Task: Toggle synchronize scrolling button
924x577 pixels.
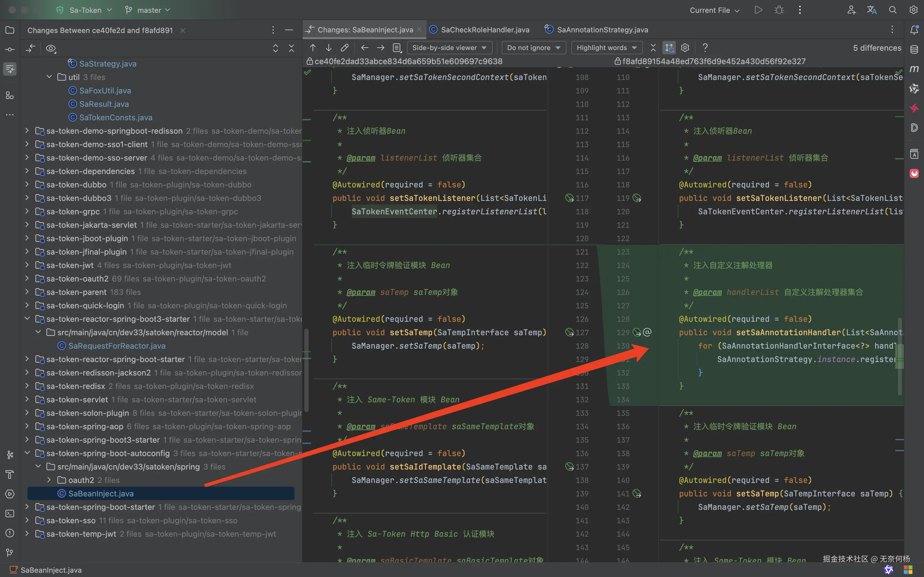Action: pyautogui.click(x=669, y=48)
